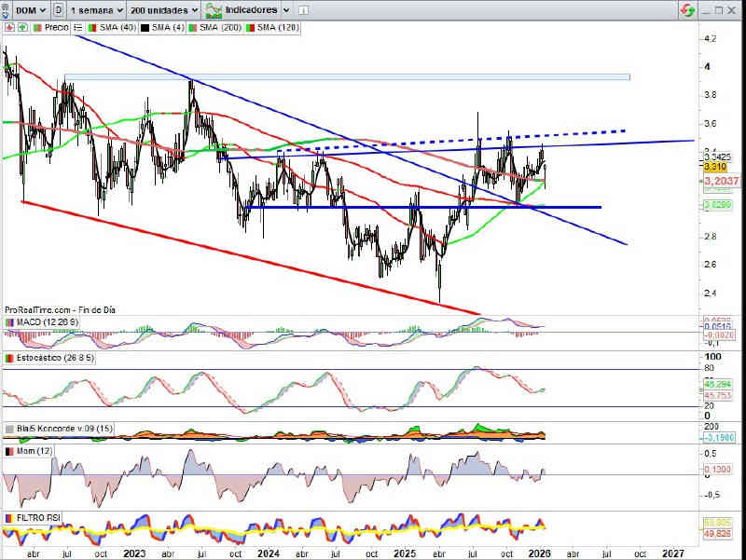
Task: Click the red-green refresh arrows icon
Action: 687,10
